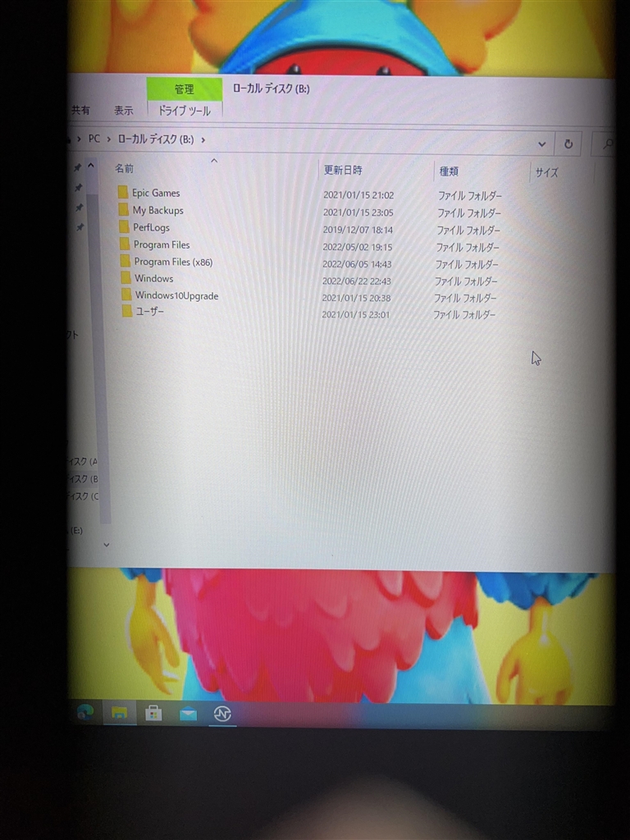Expand the chevron after ローカル ディスク (B:) in path
630x840 pixels.
point(203,139)
